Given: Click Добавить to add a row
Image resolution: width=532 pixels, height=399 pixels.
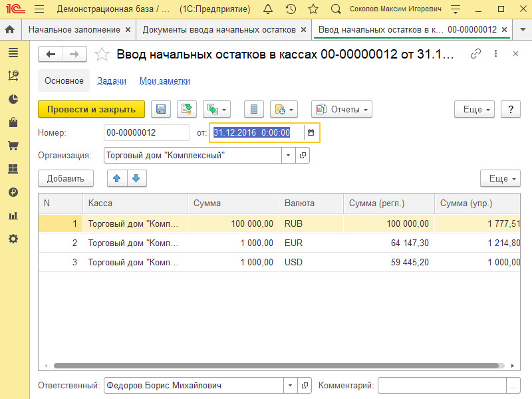Looking at the screenshot, I should tap(65, 178).
